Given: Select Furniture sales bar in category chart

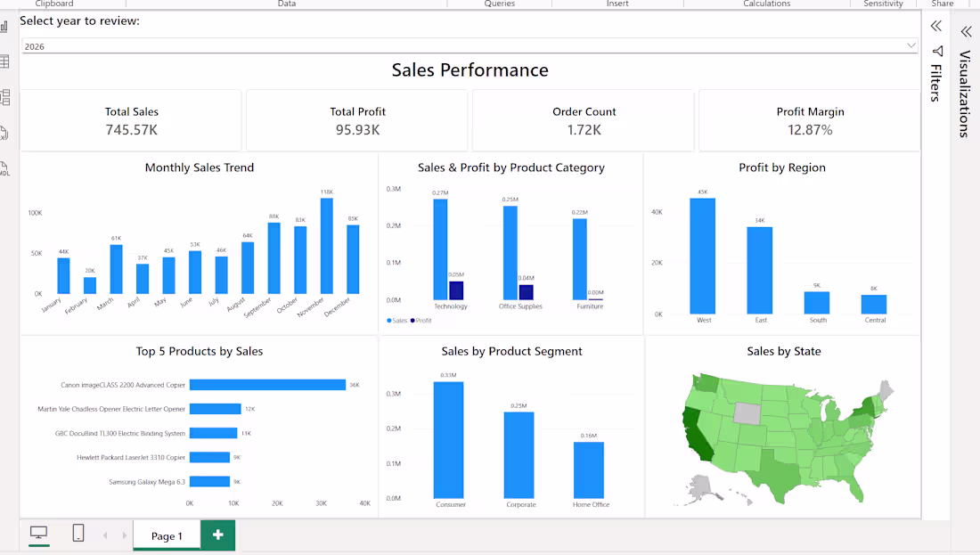Looking at the screenshot, I should point(580,259).
